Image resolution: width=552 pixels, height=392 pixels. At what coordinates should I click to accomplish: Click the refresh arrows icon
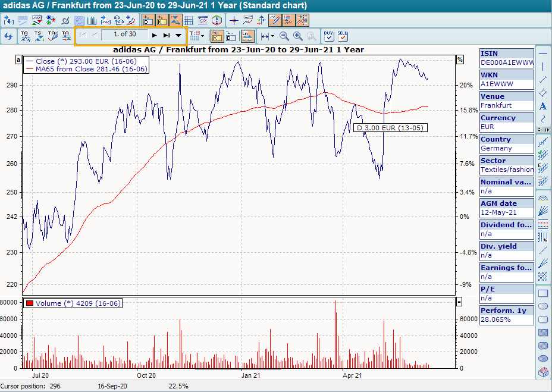[8, 36]
